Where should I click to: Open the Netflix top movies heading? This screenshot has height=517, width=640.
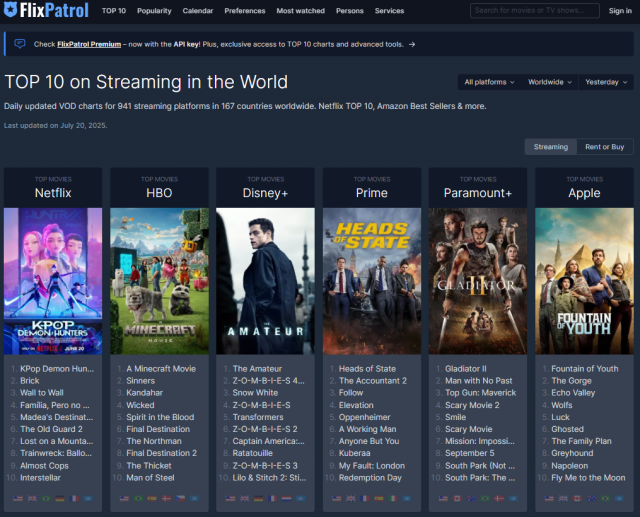point(53,193)
